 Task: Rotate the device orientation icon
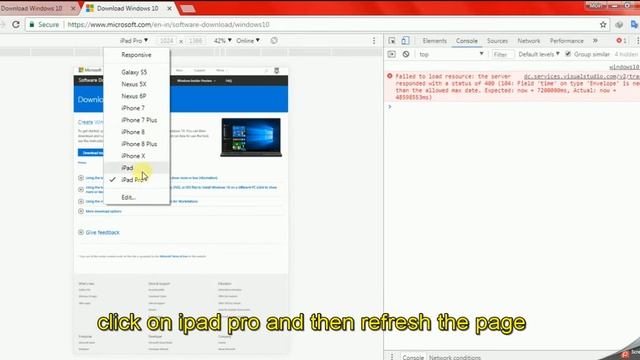pyautogui.click(x=274, y=40)
